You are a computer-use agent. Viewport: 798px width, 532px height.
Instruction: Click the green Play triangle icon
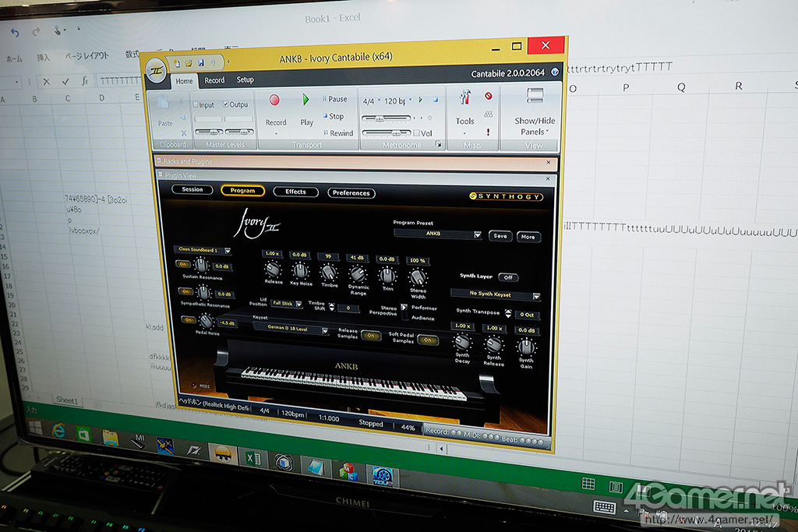pos(305,99)
